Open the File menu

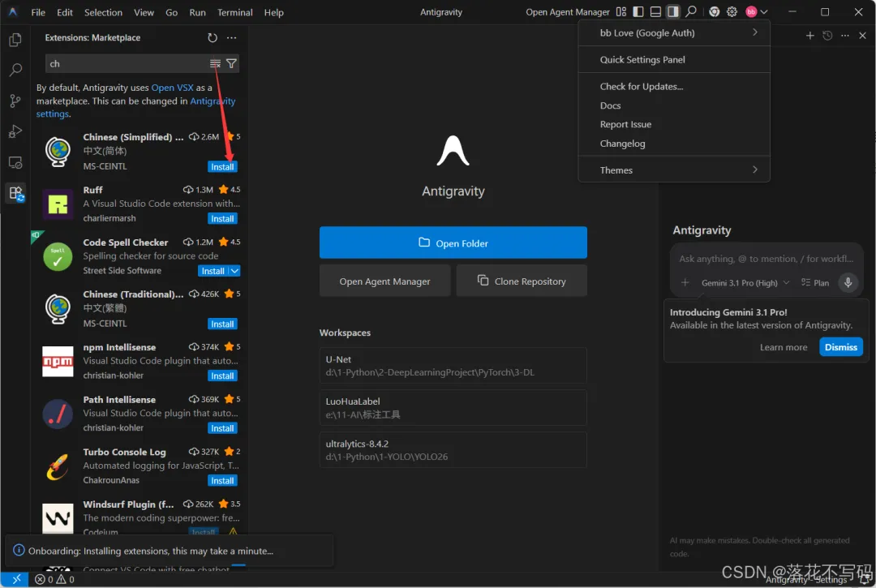(x=38, y=11)
